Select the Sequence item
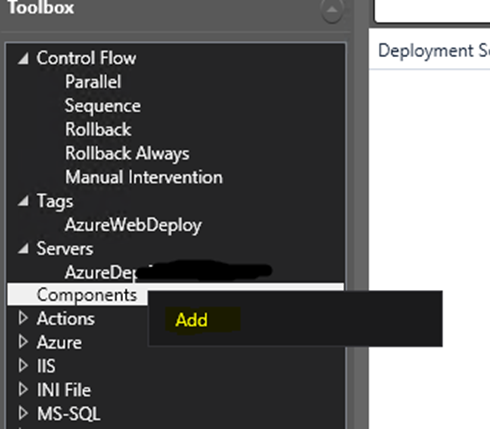The width and height of the screenshot is (490, 429). [103, 106]
